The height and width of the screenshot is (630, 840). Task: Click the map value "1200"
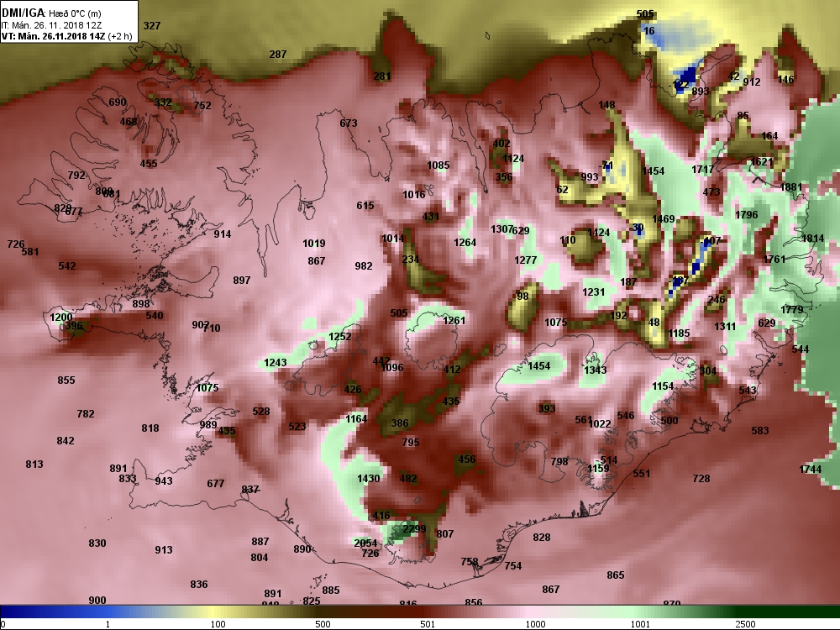pyautogui.click(x=61, y=318)
